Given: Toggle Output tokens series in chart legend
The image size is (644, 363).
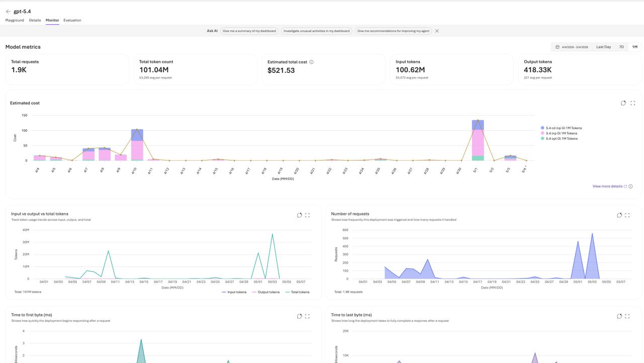Looking at the screenshot, I should pyautogui.click(x=266, y=292).
